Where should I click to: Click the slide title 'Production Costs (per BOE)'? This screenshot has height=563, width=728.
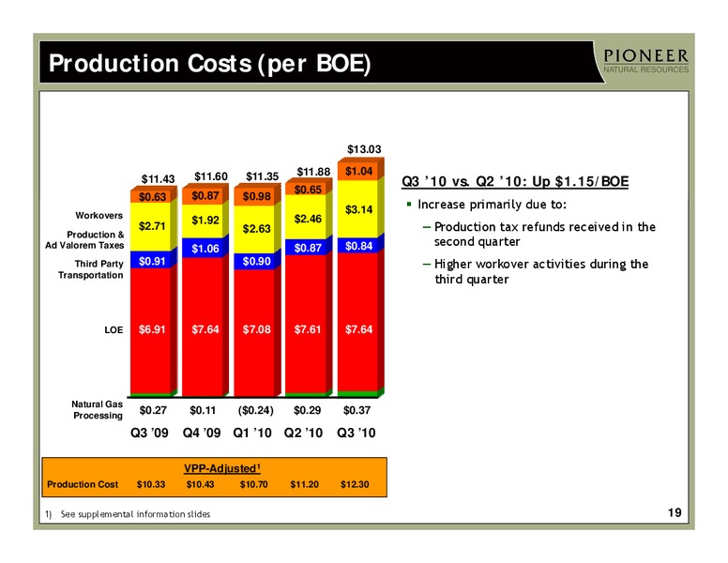click(x=210, y=64)
